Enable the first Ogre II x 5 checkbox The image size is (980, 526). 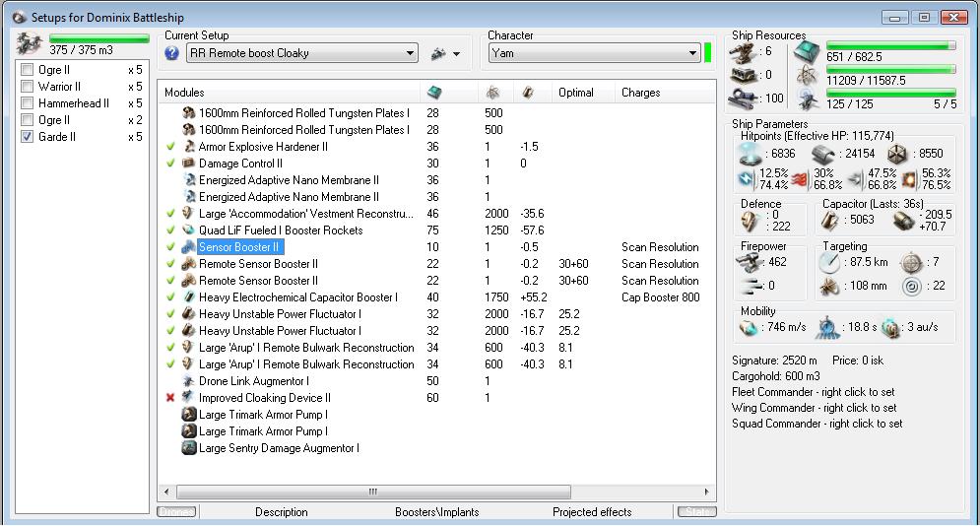[27, 69]
